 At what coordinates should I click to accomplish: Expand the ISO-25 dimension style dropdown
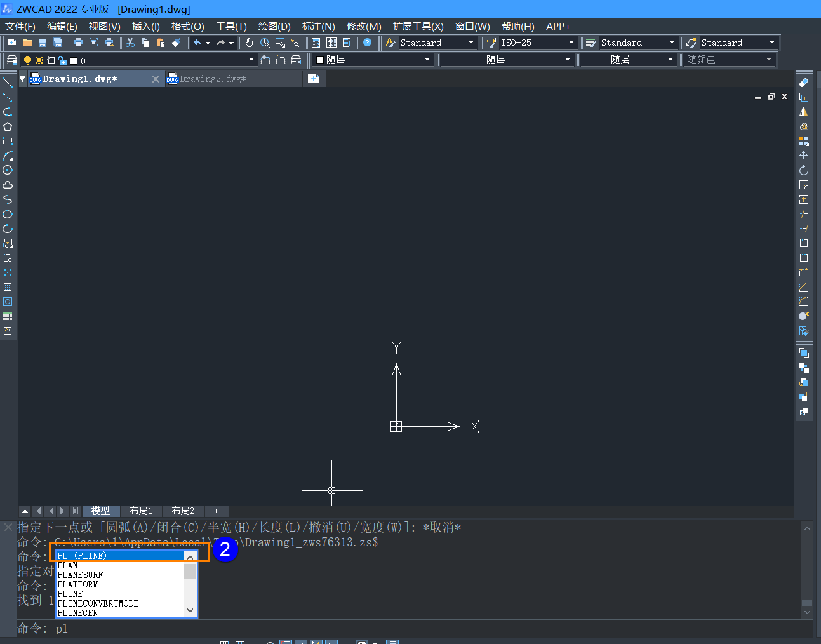tap(571, 43)
